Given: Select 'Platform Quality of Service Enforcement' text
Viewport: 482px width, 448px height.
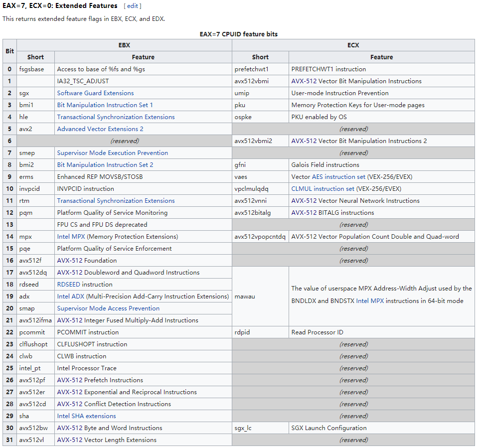Looking at the screenshot, I should click(114, 249).
